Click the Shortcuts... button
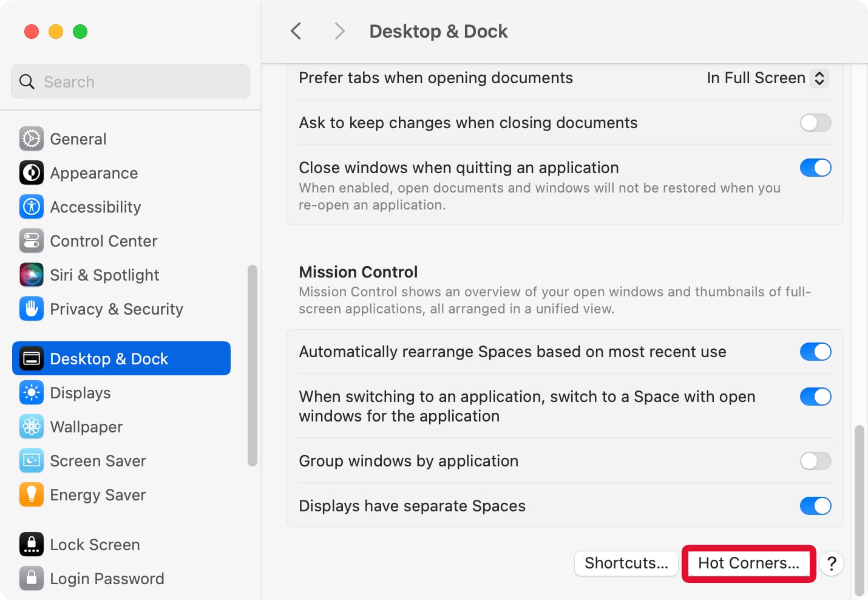The width and height of the screenshot is (868, 600). (626, 564)
